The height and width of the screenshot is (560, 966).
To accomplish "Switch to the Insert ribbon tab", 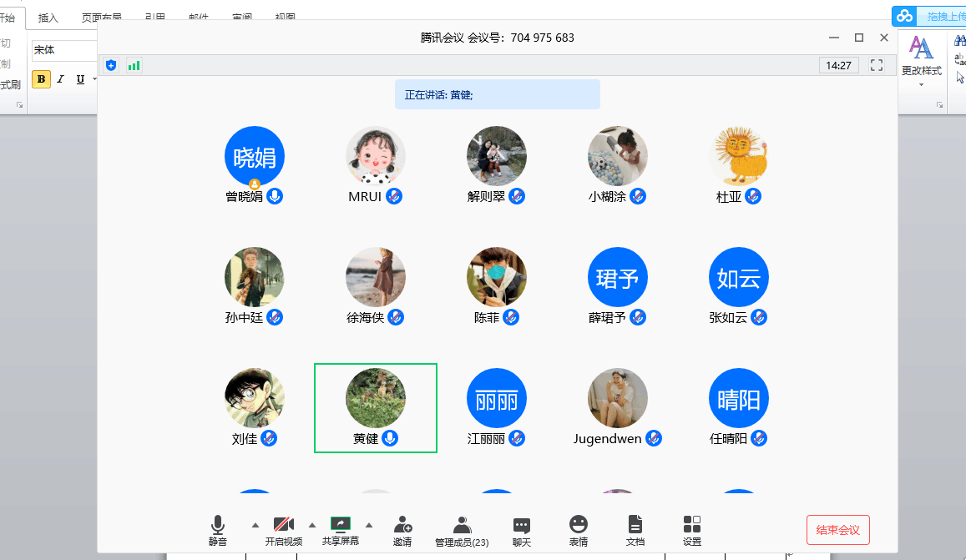I will [x=48, y=18].
